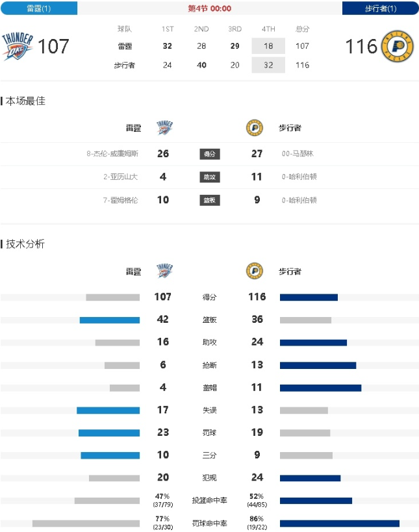Click Thunder logo in 技术分析 section
The height and width of the screenshot is (532, 419).
(x=164, y=271)
